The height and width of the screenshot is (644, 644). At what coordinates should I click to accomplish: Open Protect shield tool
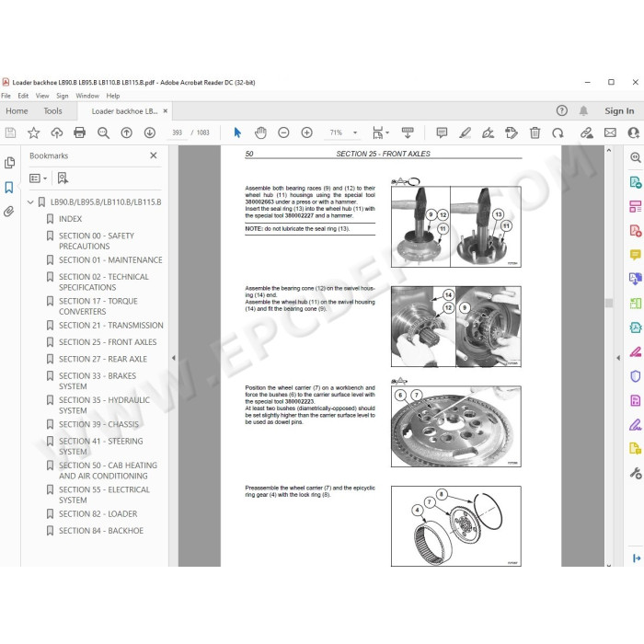click(635, 376)
